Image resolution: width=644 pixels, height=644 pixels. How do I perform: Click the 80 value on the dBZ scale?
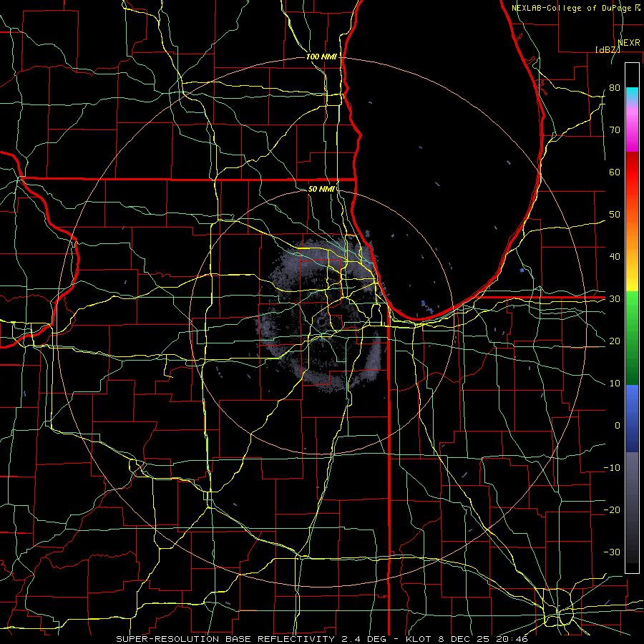click(615, 88)
